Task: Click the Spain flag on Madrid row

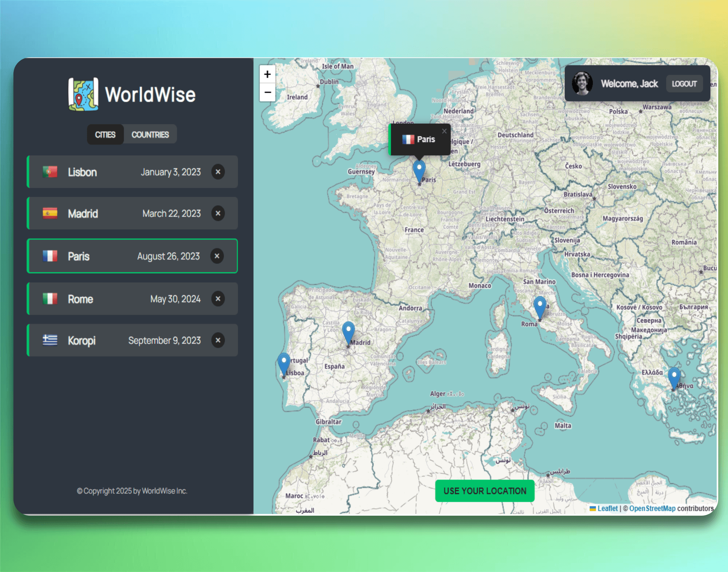Action: [x=50, y=213]
